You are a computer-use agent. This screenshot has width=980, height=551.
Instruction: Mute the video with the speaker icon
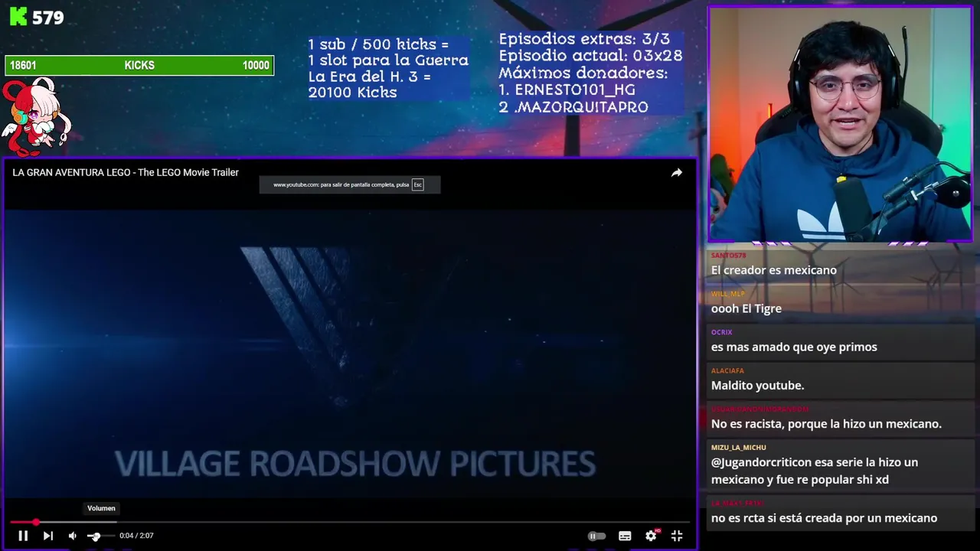pos(72,536)
